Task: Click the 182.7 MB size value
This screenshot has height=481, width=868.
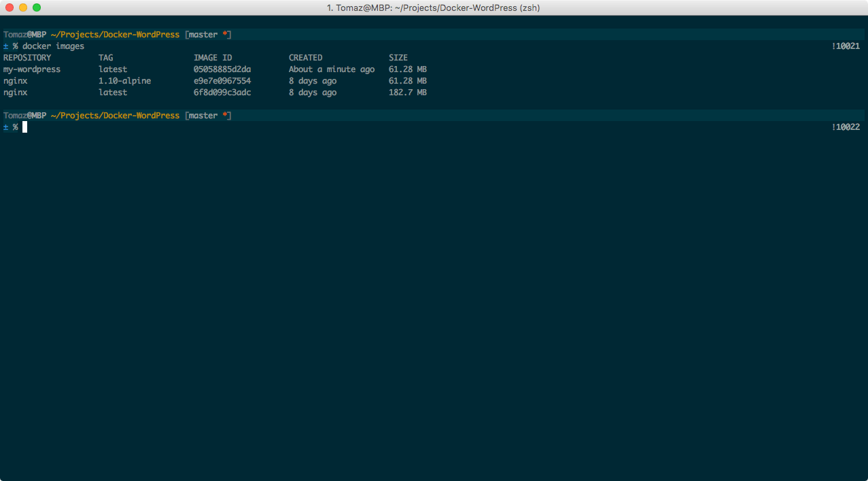Action: pyautogui.click(x=408, y=93)
